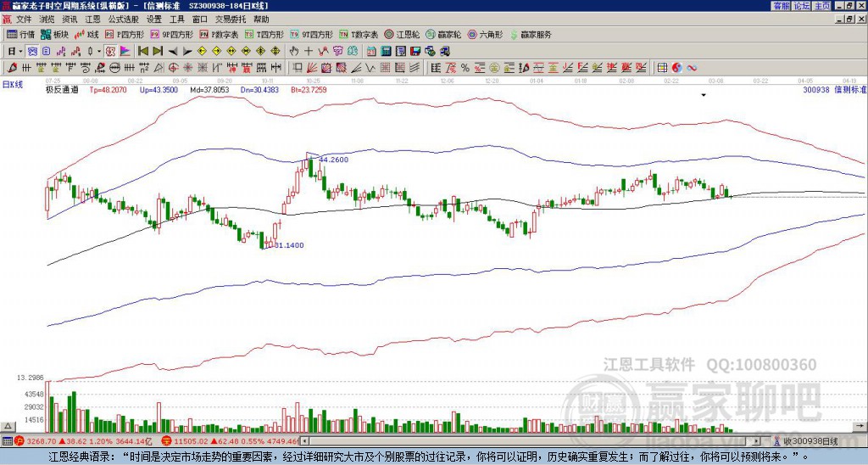Expand the candlestick type dropdown arrow
The width and height of the screenshot is (868, 465).
98,51
